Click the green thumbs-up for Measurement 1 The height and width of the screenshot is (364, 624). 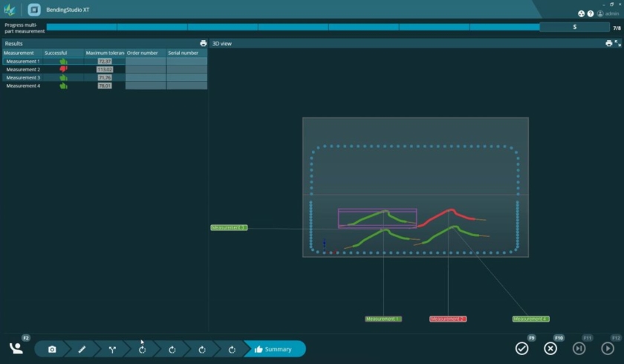[x=63, y=61]
